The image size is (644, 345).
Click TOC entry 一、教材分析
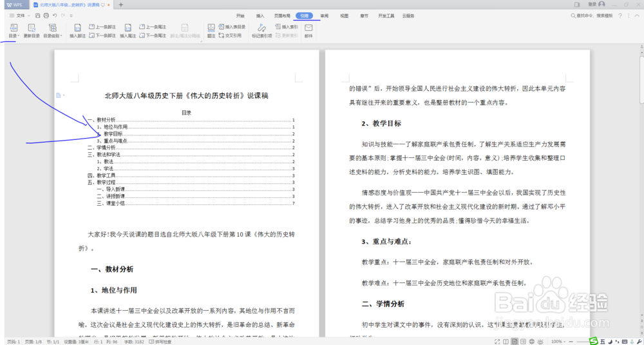coord(191,120)
